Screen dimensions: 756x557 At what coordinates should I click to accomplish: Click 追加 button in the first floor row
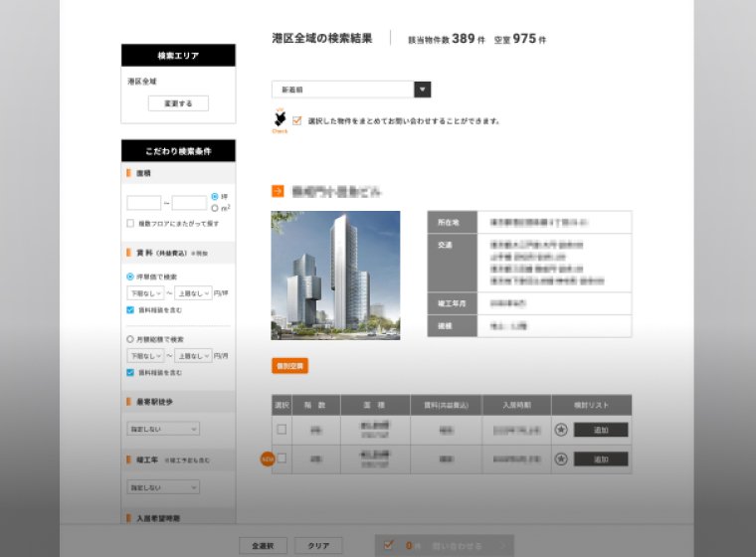coord(601,430)
